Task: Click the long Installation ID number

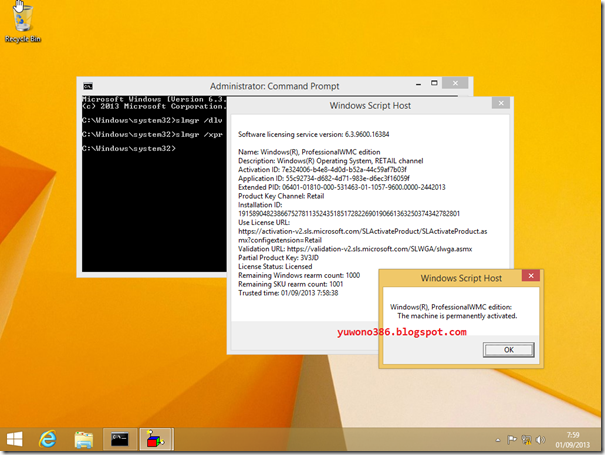Action: (x=349, y=214)
